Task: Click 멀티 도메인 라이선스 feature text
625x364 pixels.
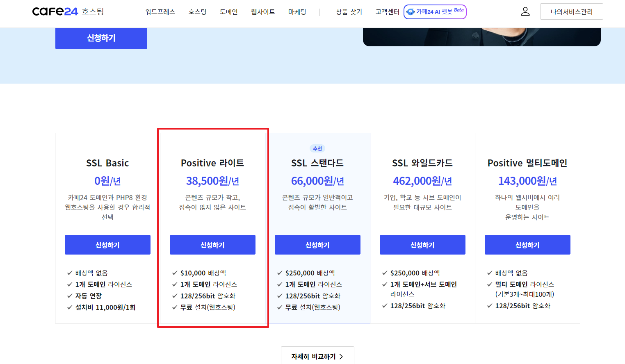Action: click(525, 284)
